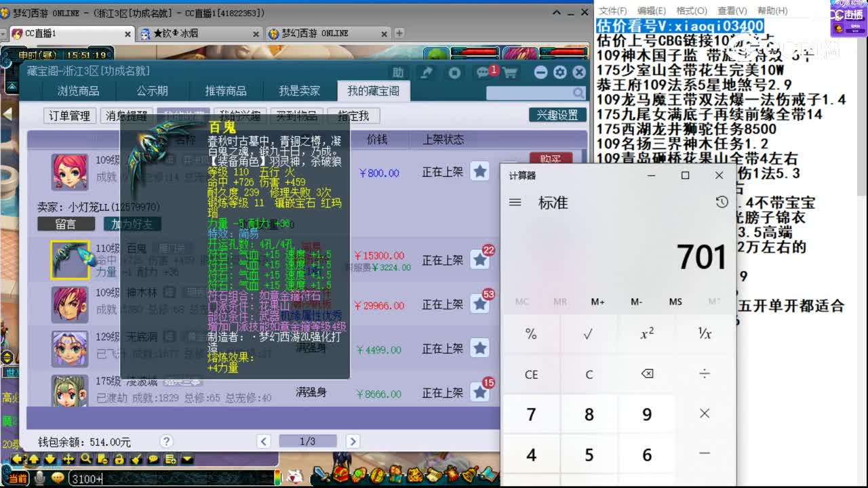
Task: Click the 留言 button under the seller name
Action: pos(66,224)
